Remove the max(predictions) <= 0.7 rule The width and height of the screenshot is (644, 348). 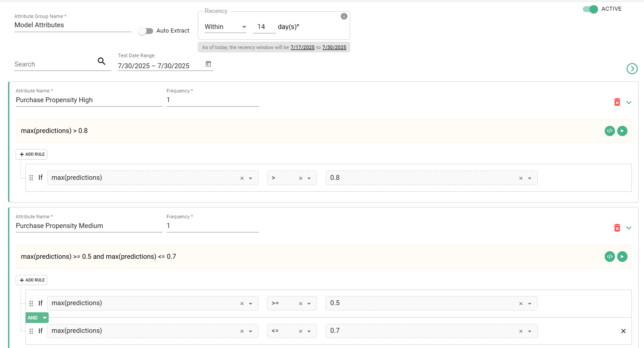coord(623,331)
